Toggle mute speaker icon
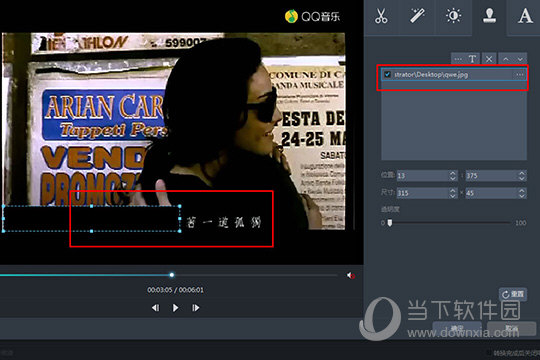540x360 pixels. (x=351, y=275)
